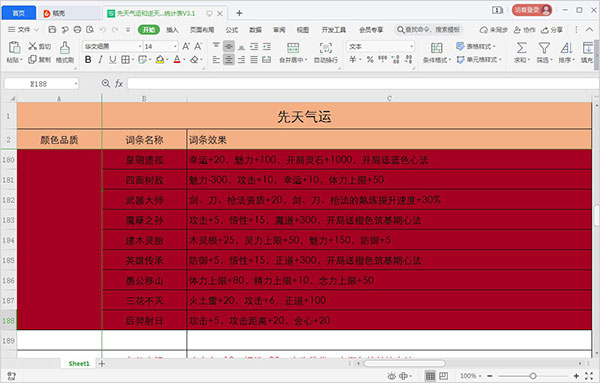600x383 pixels.
Task: Click the filter funnel icon
Action: click(x=544, y=48)
